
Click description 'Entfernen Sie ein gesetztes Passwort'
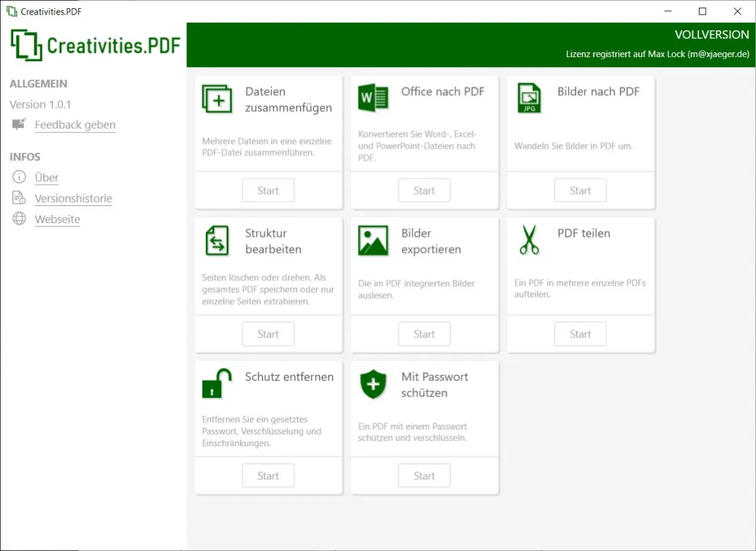tap(262, 431)
